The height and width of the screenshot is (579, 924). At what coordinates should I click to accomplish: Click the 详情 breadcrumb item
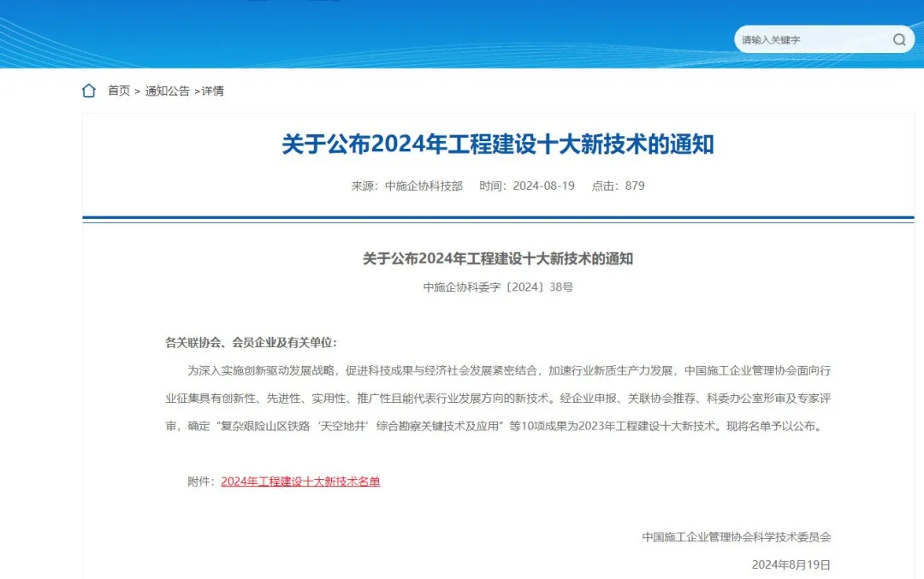pyautogui.click(x=212, y=91)
